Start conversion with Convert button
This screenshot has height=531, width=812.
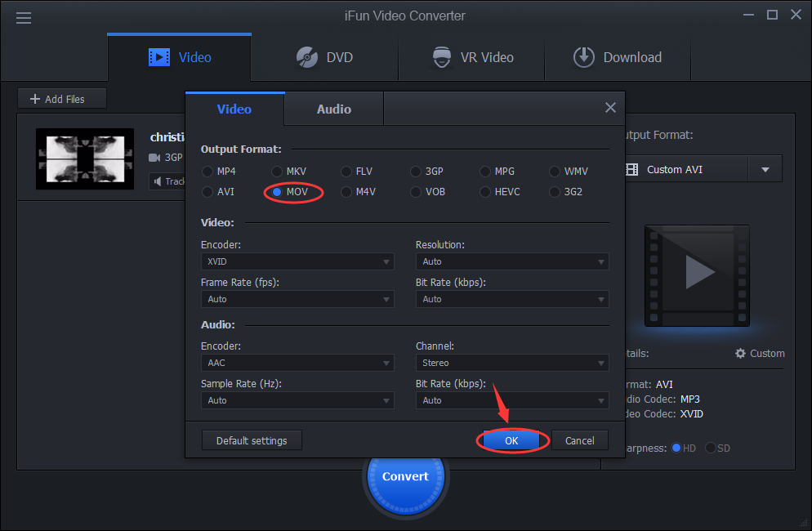pos(405,476)
